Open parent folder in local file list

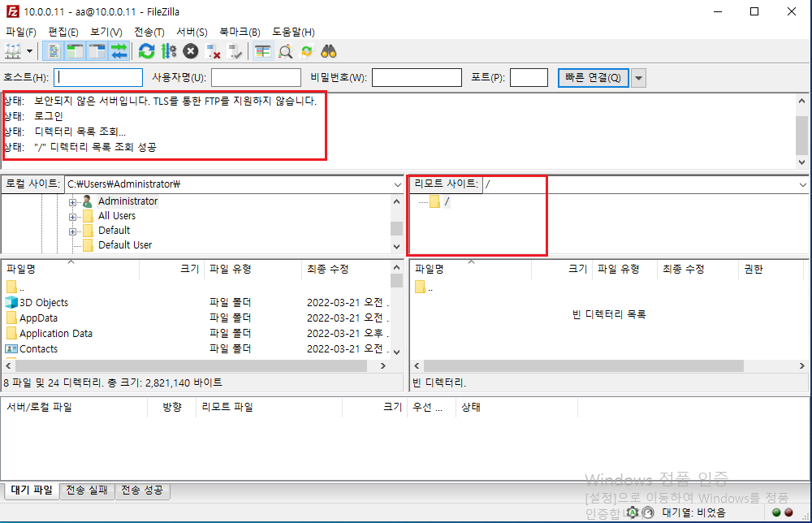click(15, 287)
